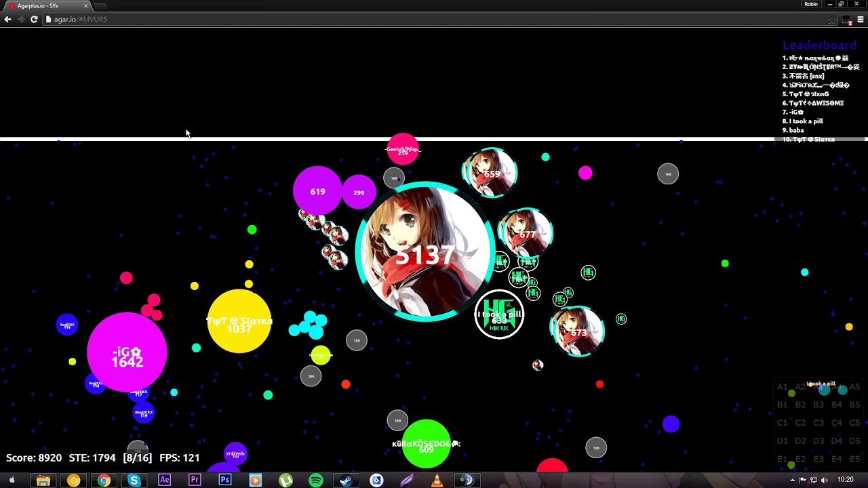Click minimap sector B1

tap(783, 405)
